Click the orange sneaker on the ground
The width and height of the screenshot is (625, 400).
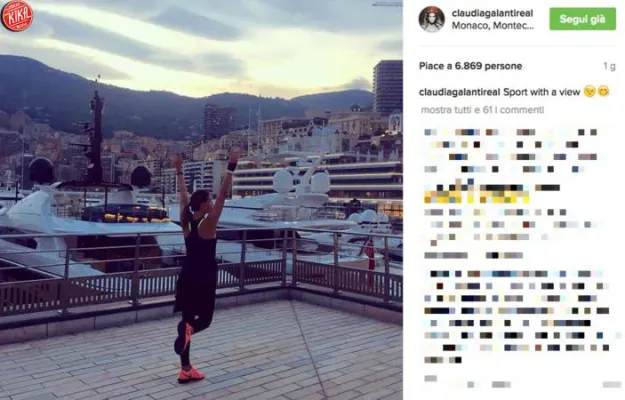click(191, 375)
